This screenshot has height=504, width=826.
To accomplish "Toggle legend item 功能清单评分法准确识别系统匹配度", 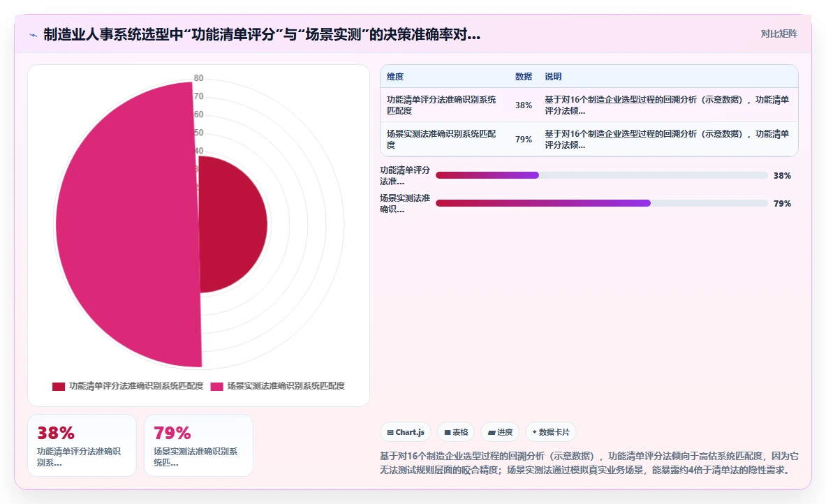I will pos(128,386).
